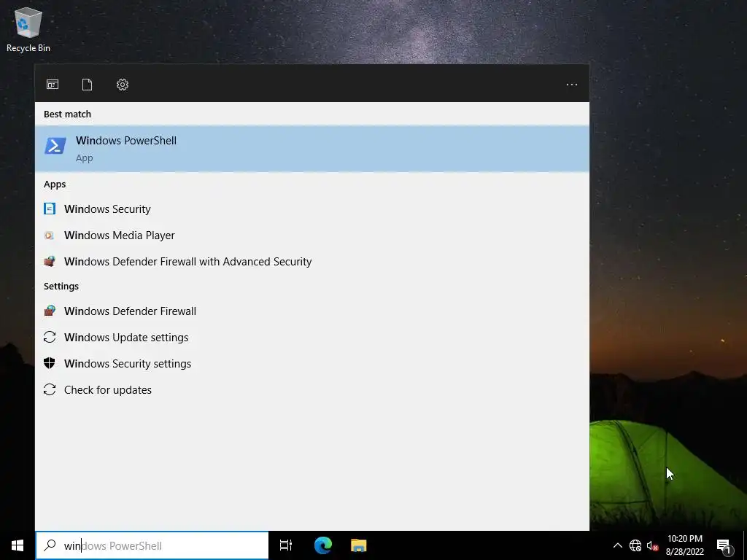747x560 pixels.
Task: Open the search options ellipsis menu
Action: [x=572, y=85]
